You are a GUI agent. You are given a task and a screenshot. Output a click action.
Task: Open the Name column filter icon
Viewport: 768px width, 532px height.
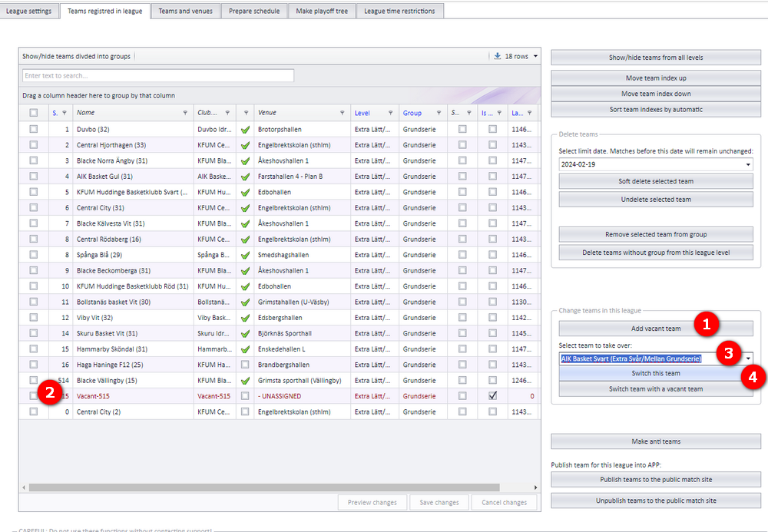pyautogui.click(x=185, y=113)
